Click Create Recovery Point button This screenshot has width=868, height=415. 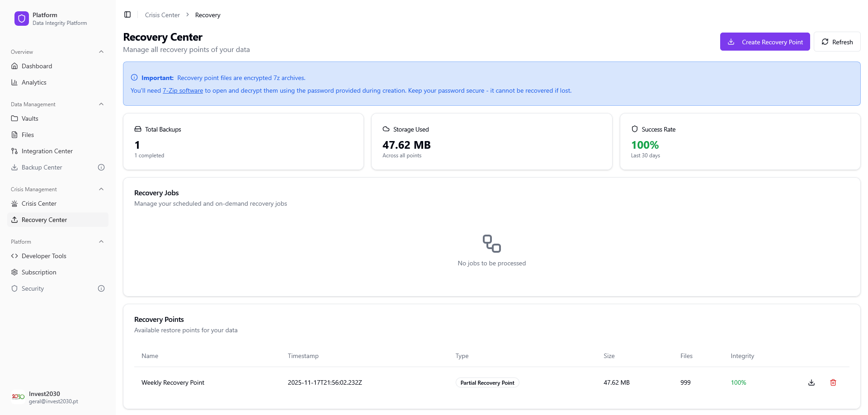coord(765,42)
